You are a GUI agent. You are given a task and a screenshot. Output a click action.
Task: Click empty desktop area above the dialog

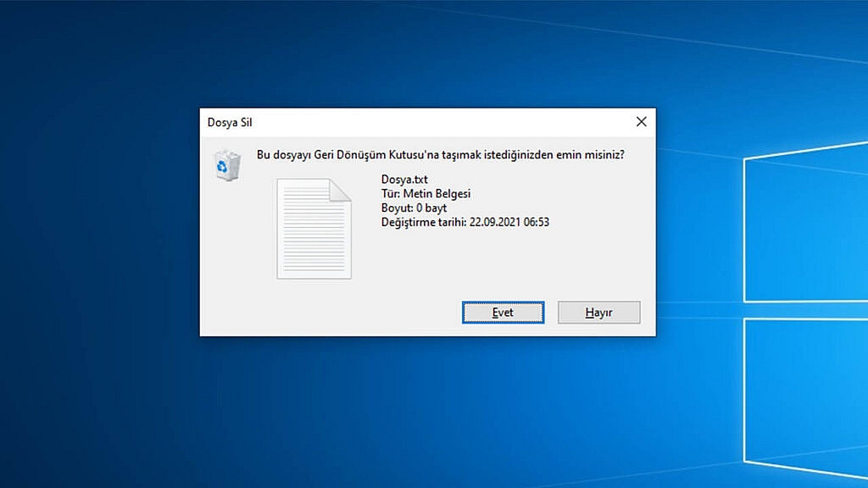(424, 51)
